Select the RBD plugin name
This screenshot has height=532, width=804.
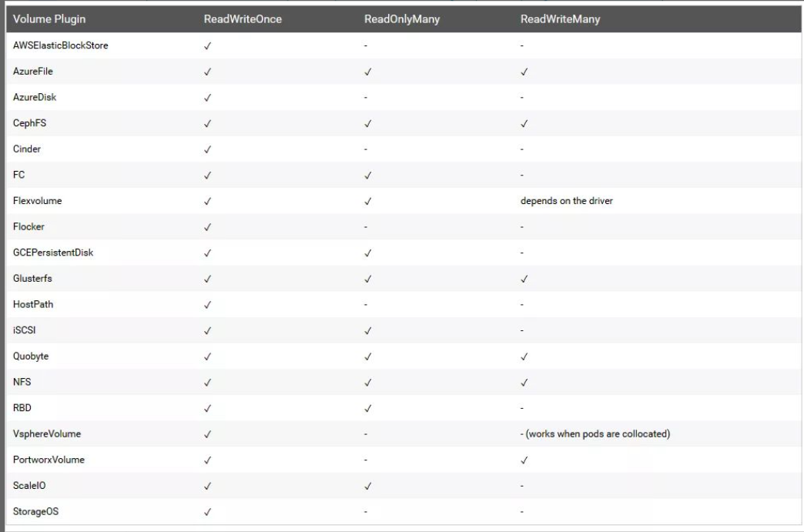22,407
